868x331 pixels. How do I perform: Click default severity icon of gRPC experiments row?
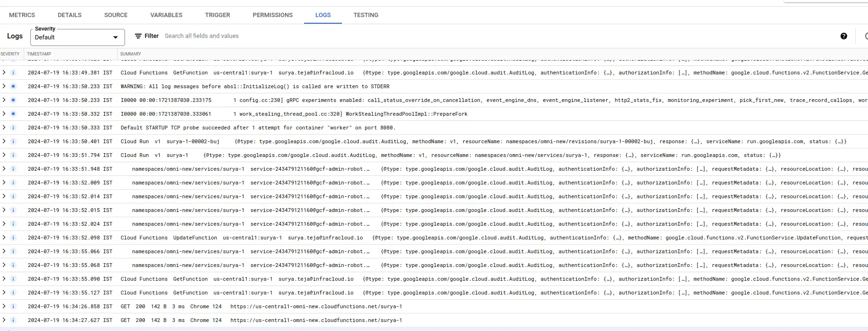point(13,100)
